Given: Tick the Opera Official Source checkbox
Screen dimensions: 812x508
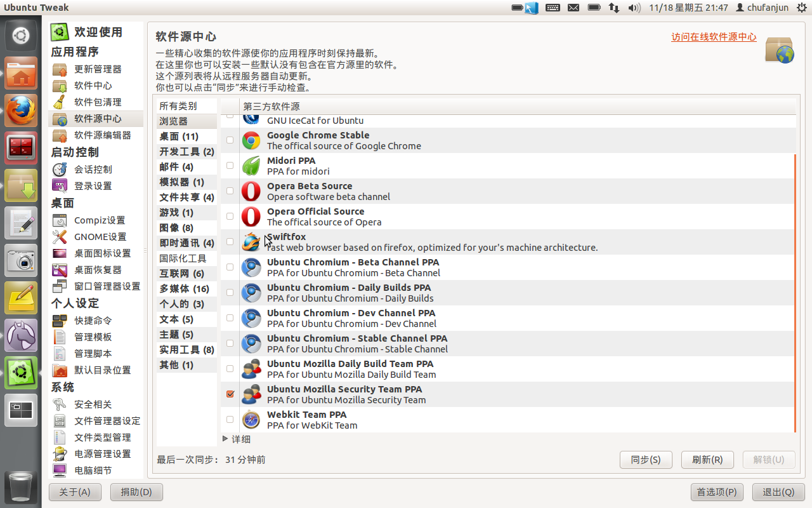Looking at the screenshot, I should (x=230, y=217).
